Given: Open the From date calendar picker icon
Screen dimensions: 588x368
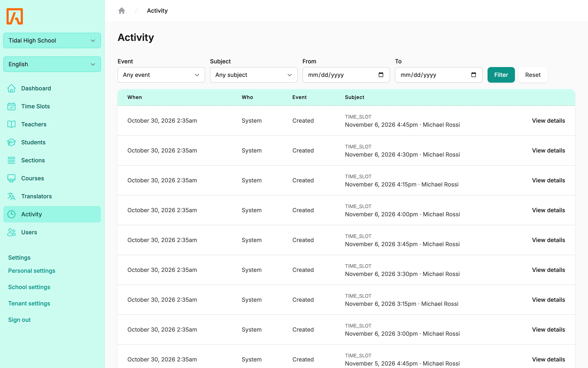Looking at the screenshot, I should coord(381,75).
